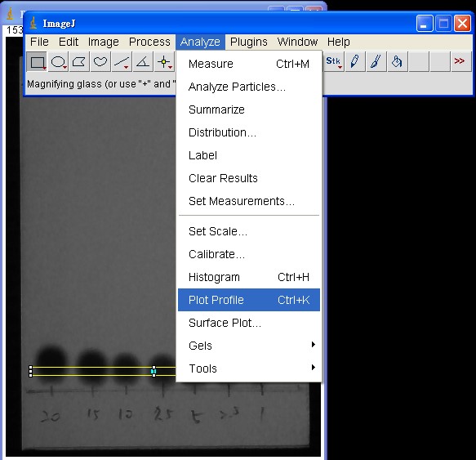This screenshot has width=476, height=460.
Task: Choose Calibrate... menu entry
Action: 249,254
